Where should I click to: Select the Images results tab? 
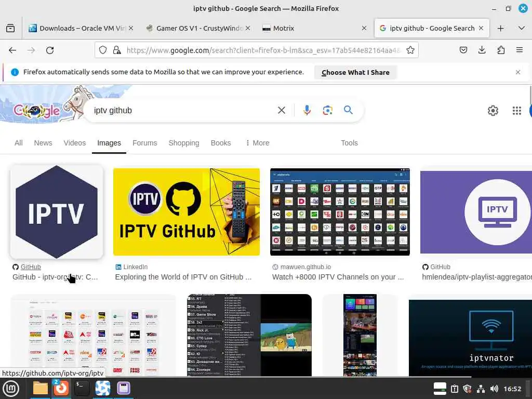click(109, 143)
